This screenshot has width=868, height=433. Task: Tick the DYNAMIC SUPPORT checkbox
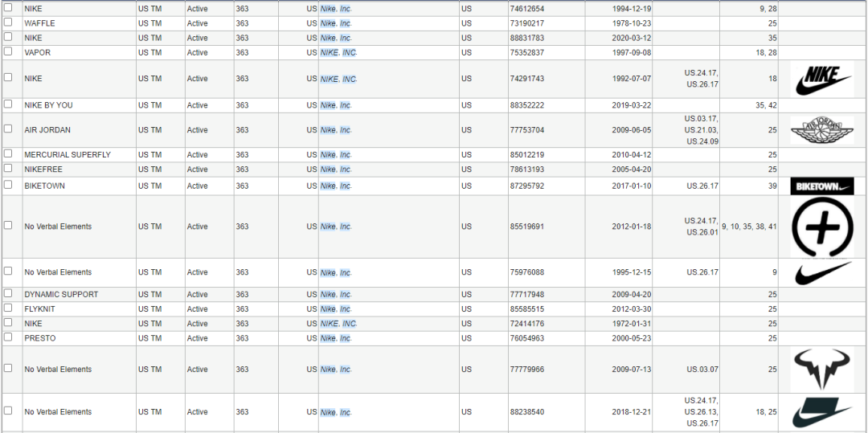8,293
